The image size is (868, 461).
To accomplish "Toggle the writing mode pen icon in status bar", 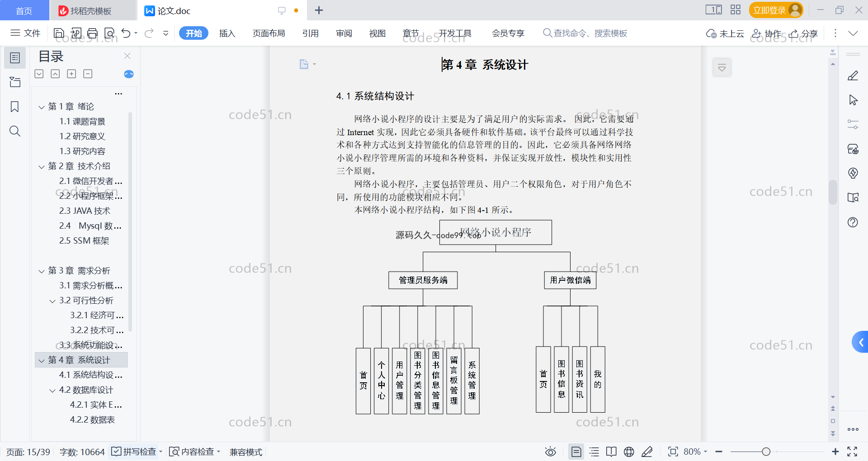I will pyautogui.click(x=647, y=452).
